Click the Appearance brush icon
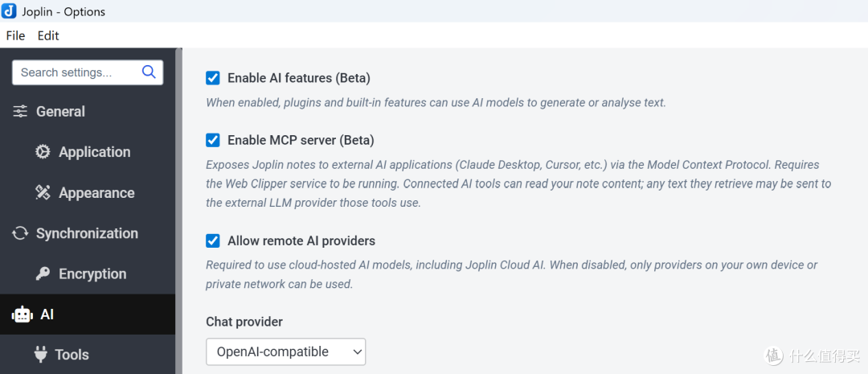 coord(43,193)
